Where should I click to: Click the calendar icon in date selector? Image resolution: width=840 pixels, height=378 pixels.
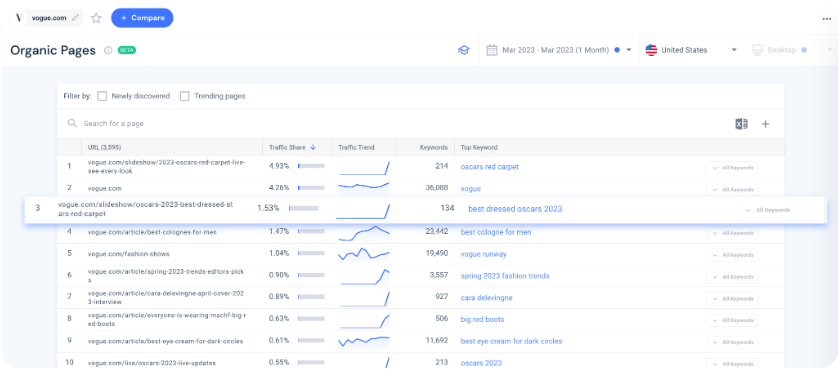pos(492,50)
